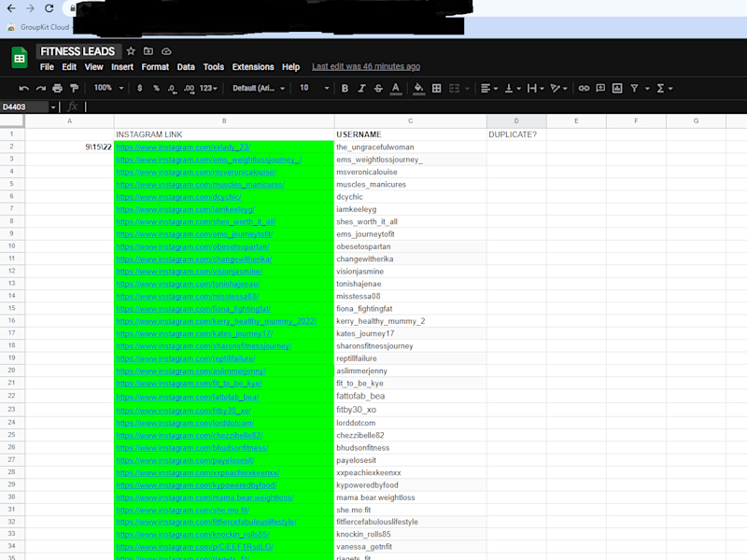Viewport: 747px width, 560px height.
Task: Open the zoom 100% dropdown
Action: tap(108, 88)
